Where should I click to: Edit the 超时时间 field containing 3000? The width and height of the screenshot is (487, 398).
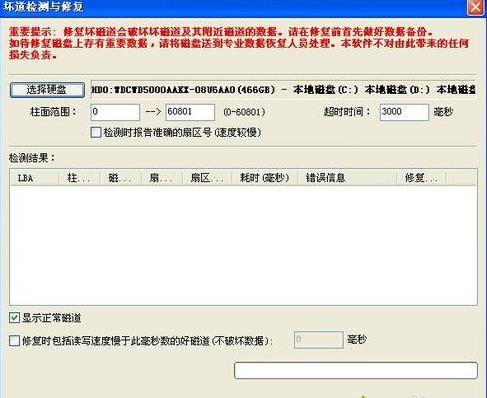(404, 112)
